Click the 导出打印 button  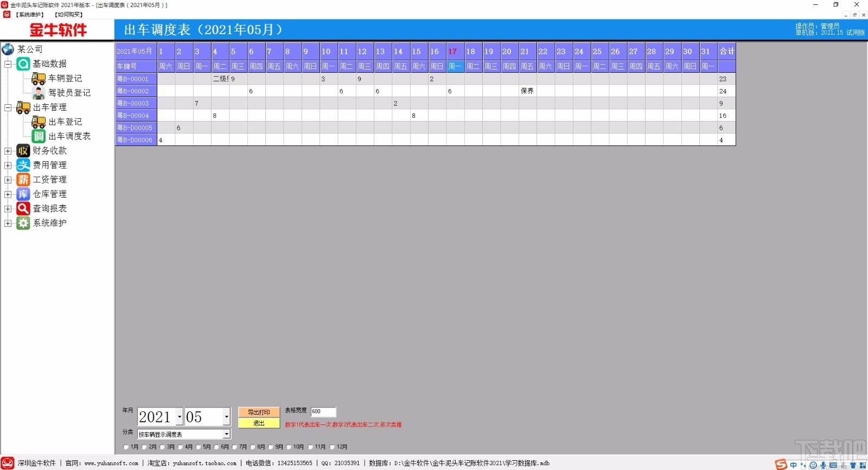(259, 412)
